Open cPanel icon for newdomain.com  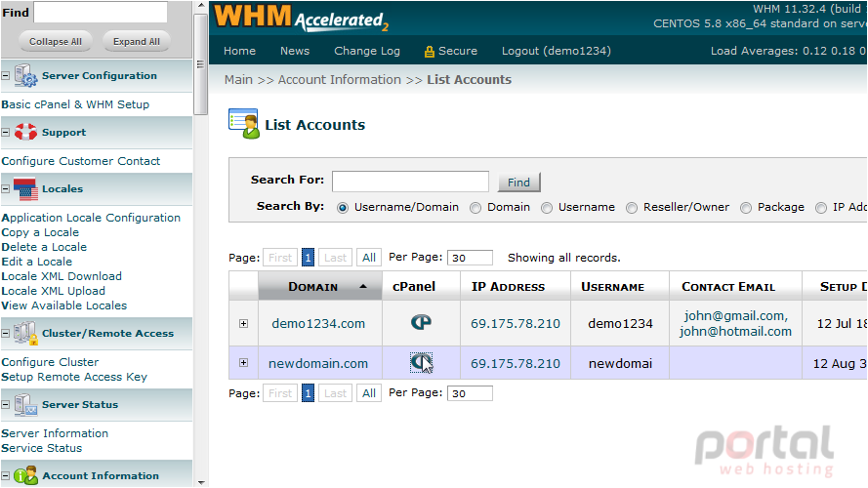point(421,363)
